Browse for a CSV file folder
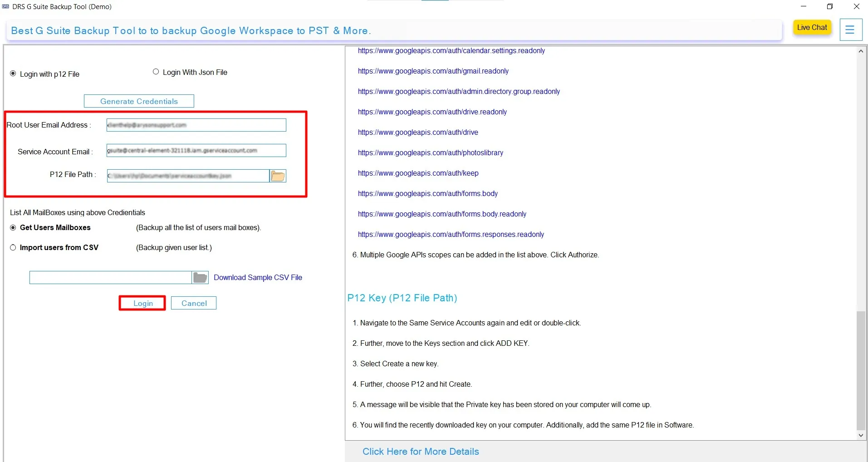The width and height of the screenshot is (868, 462). pyautogui.click(x=200, y=278)
